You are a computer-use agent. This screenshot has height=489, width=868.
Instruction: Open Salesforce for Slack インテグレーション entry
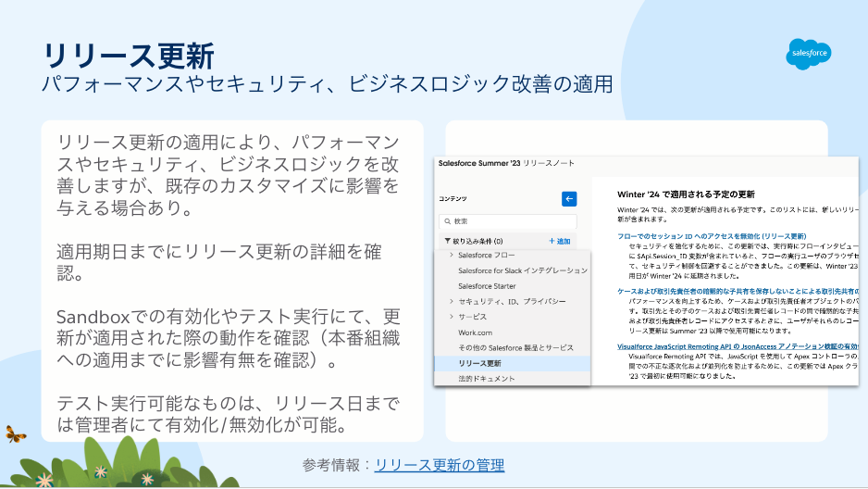click(x=522, y=270)
